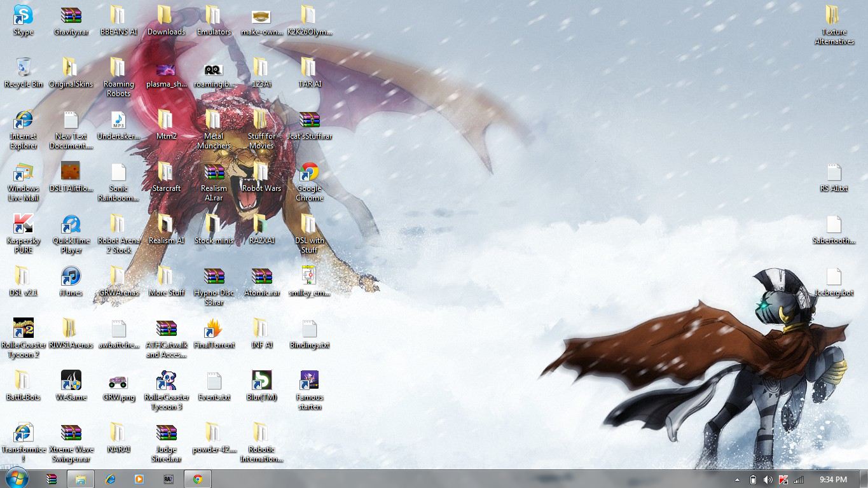This screenshot has height=488, width=868.
Task: Open the Roaming Robots folder
Action: coord(118,78)
